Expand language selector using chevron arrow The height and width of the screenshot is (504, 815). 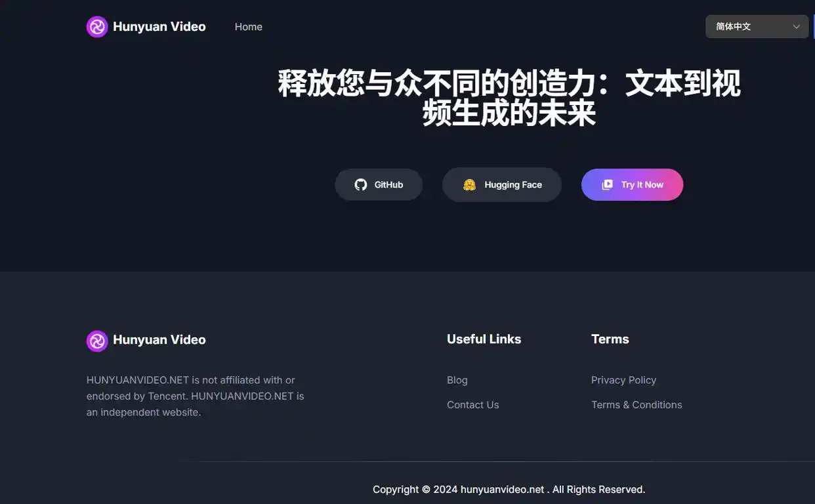tap(796, 27)
